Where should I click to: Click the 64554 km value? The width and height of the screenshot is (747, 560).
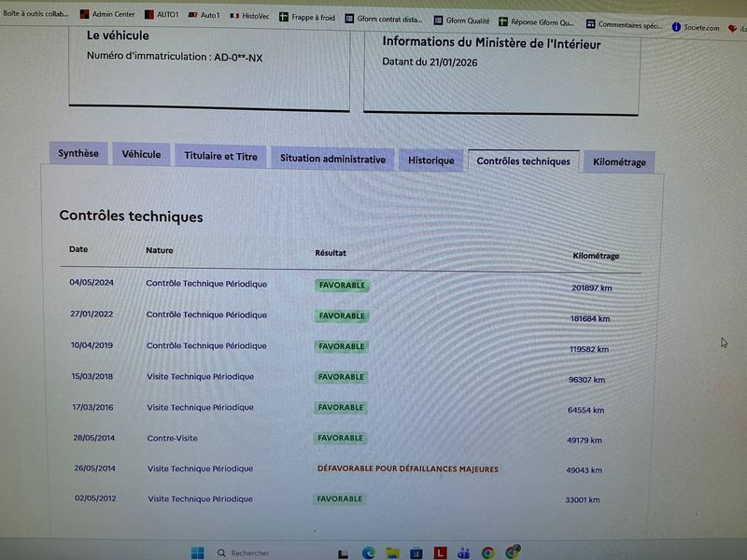click(585, 410)
